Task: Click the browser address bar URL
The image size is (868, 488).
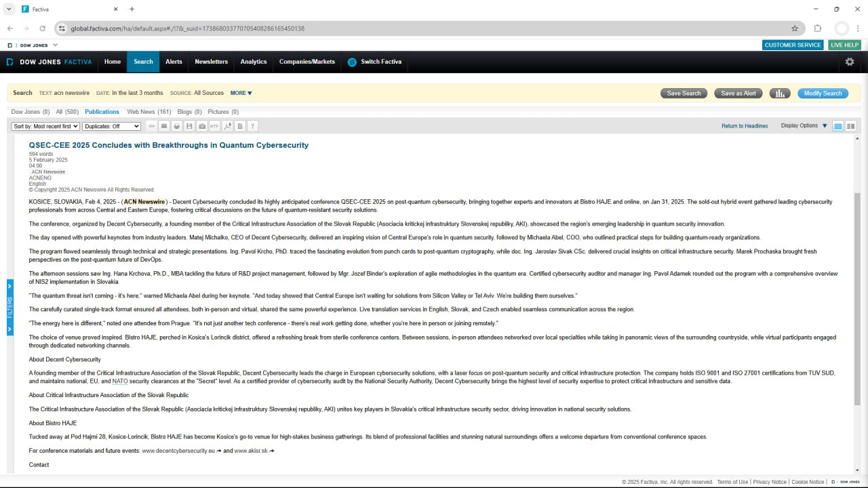Action: pos(188,28)
